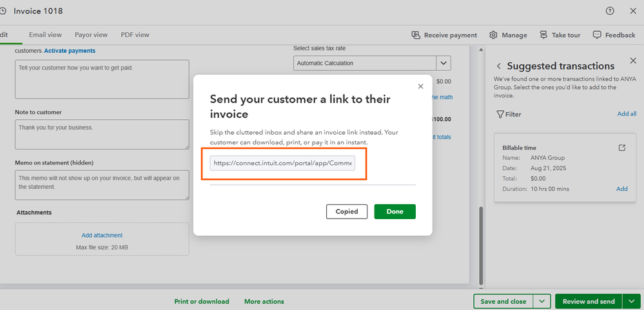The width and height of the screenshot is (644, 310).
Task: Click the Automatic Calculation combo box
Action: pos(365,63)
